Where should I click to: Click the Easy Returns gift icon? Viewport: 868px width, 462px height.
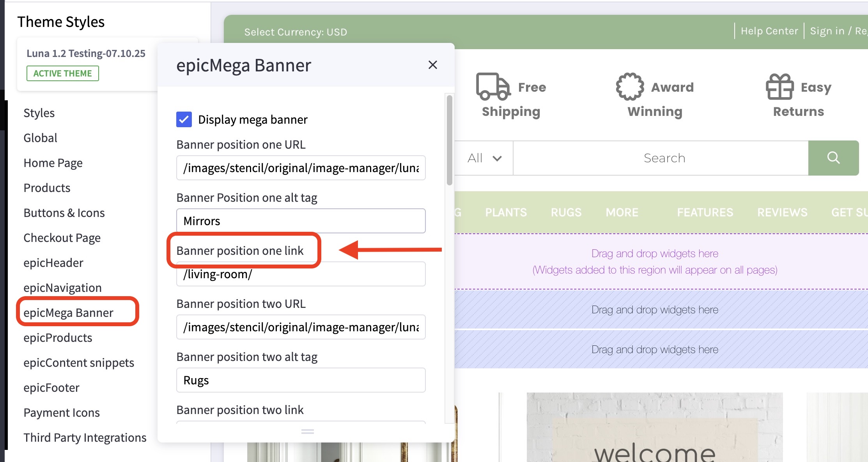780,87
